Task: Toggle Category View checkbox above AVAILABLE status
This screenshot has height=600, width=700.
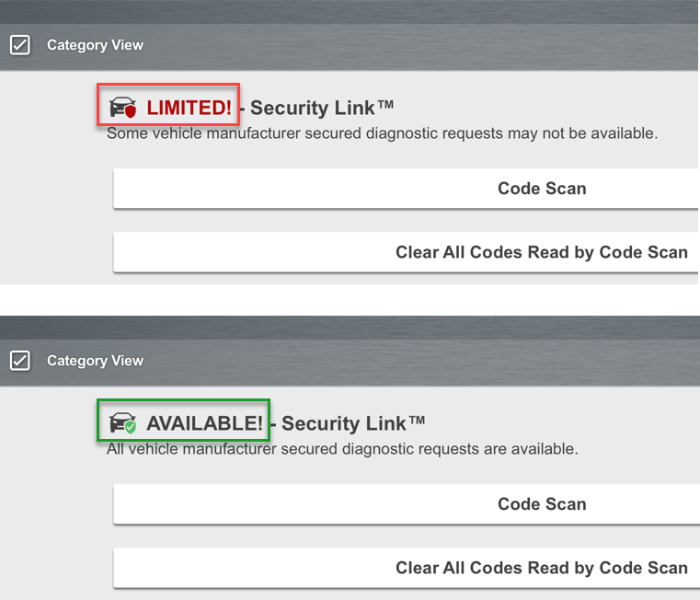Action: [20, 361]
